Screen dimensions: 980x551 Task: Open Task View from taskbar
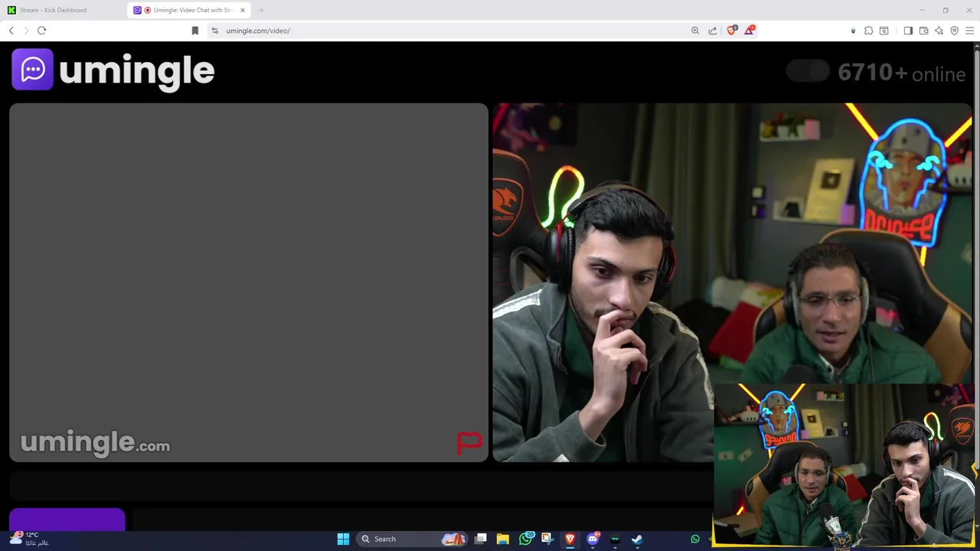point(481,539)
